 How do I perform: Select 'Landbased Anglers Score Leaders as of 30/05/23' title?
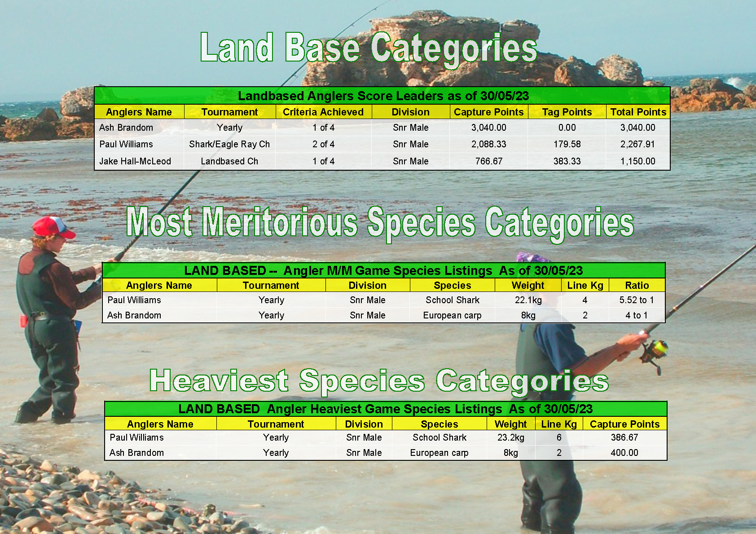click(x=383, y=96)
